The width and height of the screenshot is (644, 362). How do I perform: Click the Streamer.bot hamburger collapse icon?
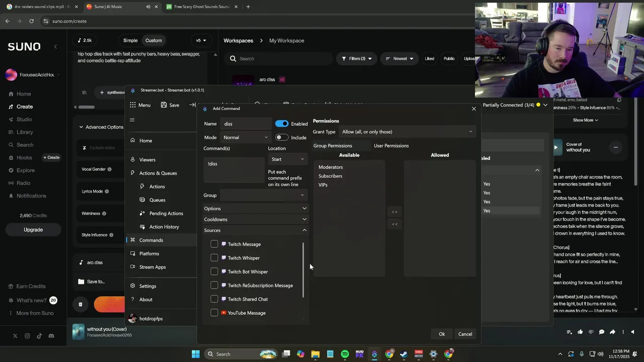tap(132, 120)
